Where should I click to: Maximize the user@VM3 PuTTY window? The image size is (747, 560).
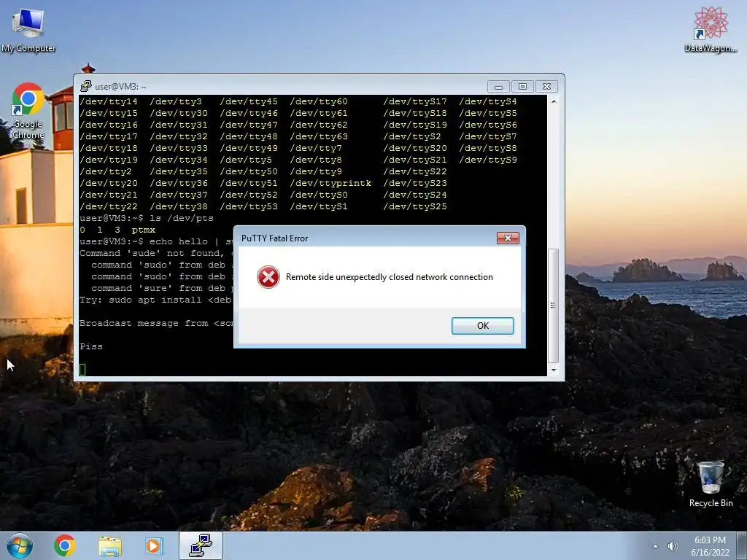click(x=522, y=87)
